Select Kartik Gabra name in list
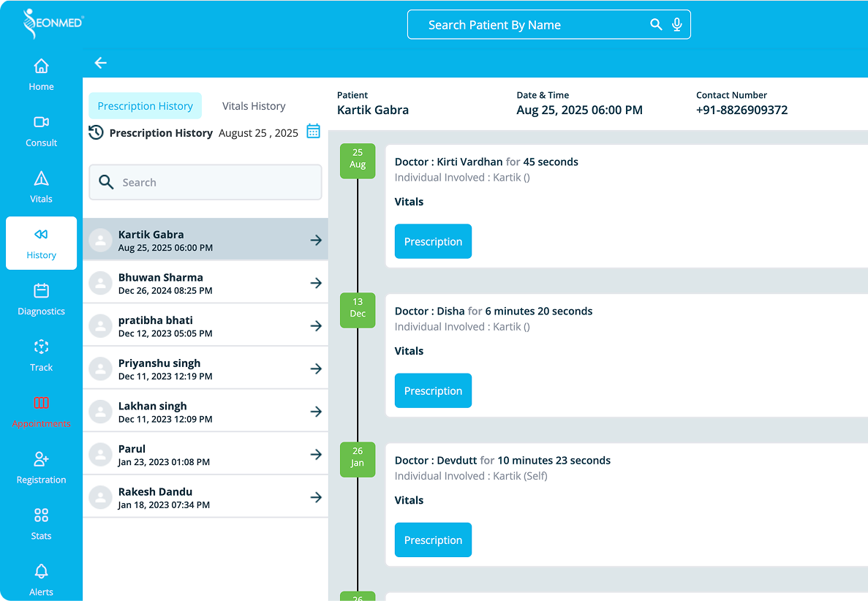The height and width of the screenshot is (601, 868). (151, 234)
